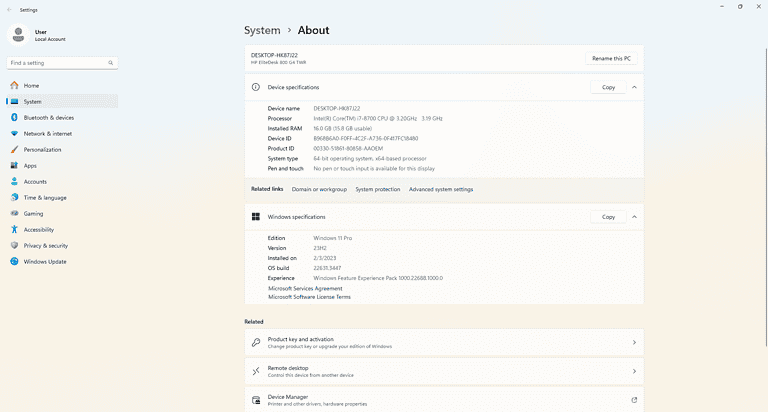Click the Version 23H2 value
Viewport: 768px width, 412px height.
tap(320, 248)
